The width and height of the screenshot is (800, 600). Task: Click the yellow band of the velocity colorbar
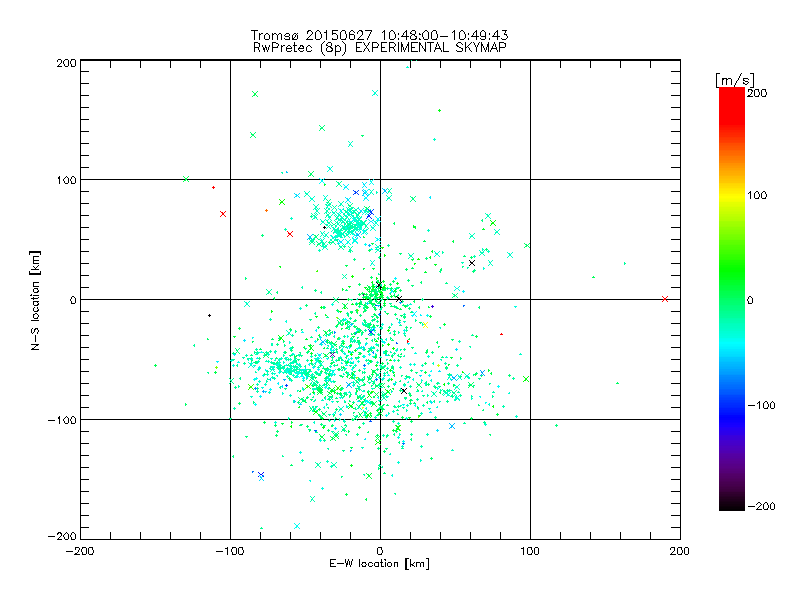[732, 195]
